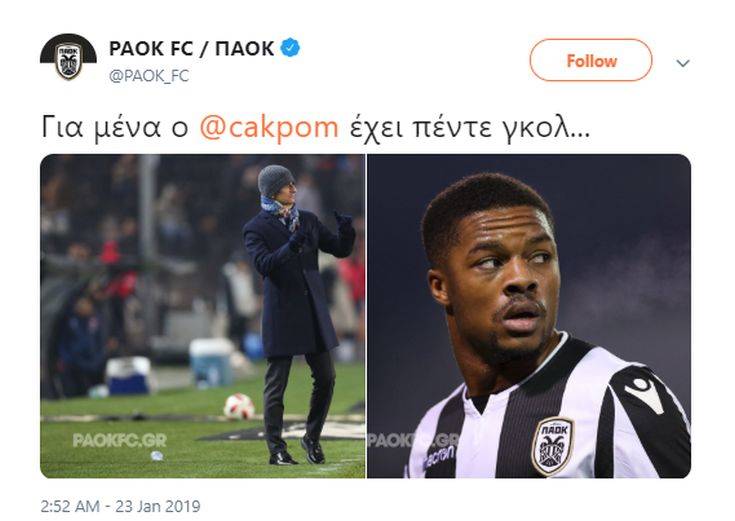The height and width of the screenshot is (521, 735).
Task: Click the grey beanie hat on the coach
Action: (275, 180)
